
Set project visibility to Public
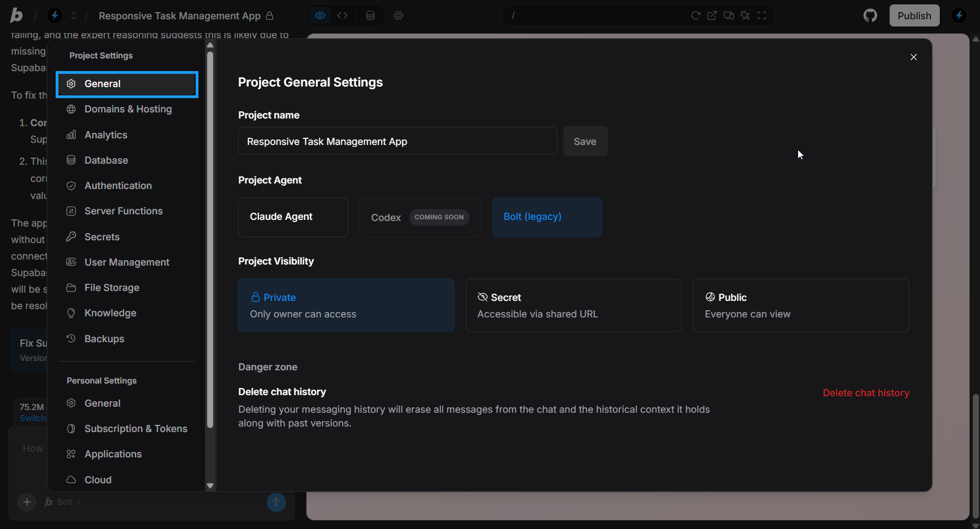(x=801, y=305)
